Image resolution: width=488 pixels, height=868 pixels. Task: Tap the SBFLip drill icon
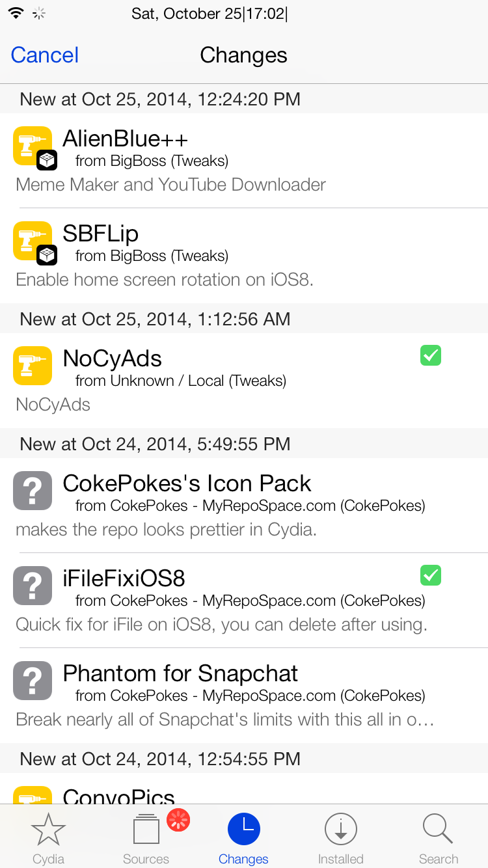[33, 241]
